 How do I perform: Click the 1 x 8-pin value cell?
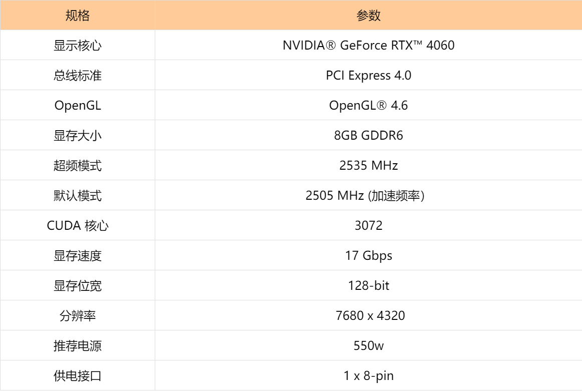click(x=369, y=376)
